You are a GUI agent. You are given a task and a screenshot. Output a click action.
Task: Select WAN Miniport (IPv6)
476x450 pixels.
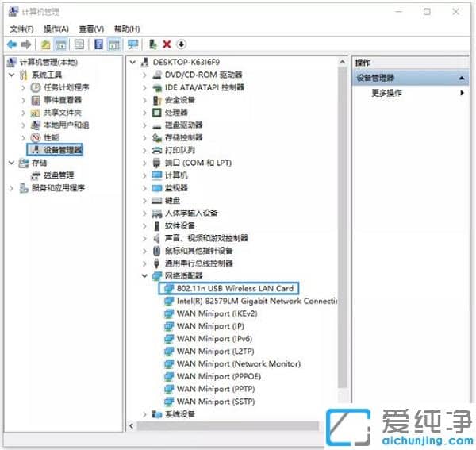point(214,339)
